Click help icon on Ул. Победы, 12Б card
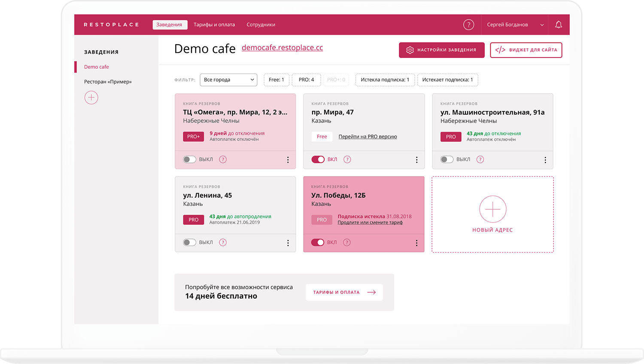Screen dimensions: 644x364 347,242
